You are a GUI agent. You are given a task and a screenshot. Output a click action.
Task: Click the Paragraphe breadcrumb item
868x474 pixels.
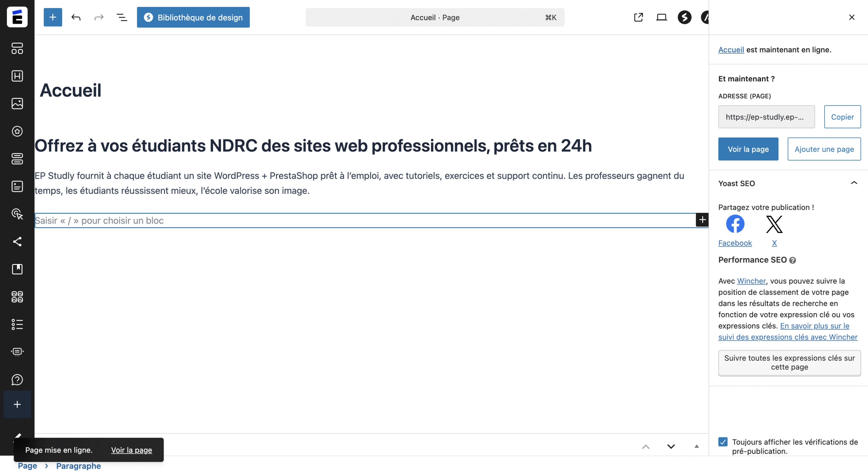[x=78, y=466]
